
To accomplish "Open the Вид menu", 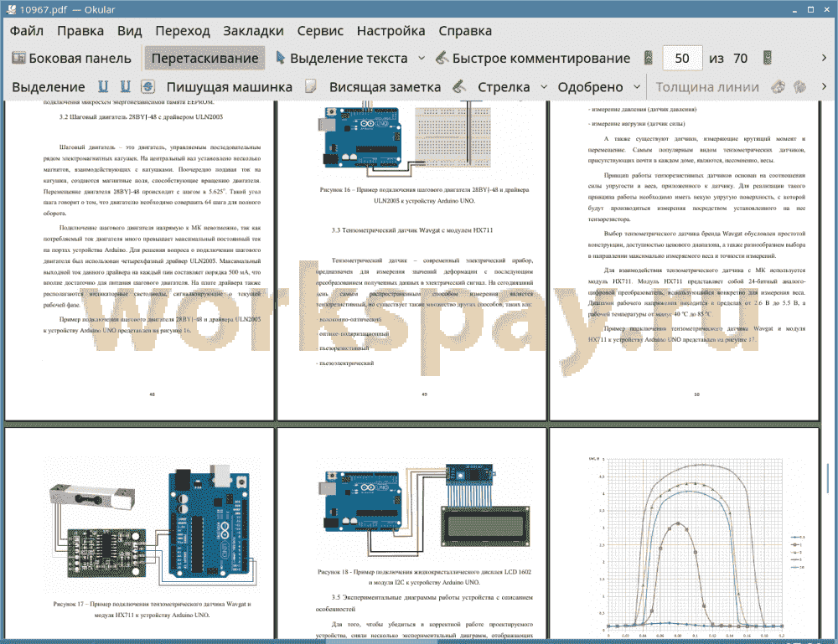I will [x=129, y=31].
